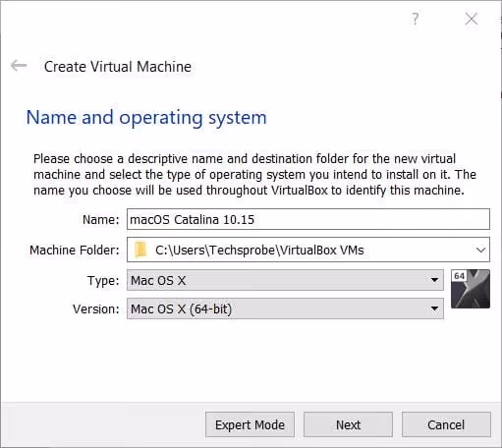
Task: Click the Machine Folder yellow folder icon
Action: pyautogui.click(x=140, y=250)
